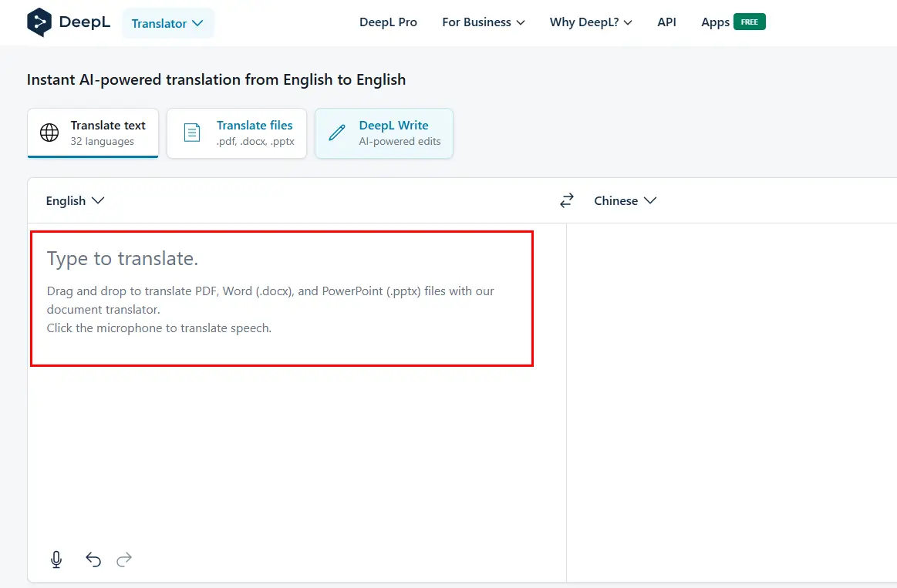This screenshot has width=897, height=588.
Task: Open the English source language dropdown
Action: [x=75, y=200]
